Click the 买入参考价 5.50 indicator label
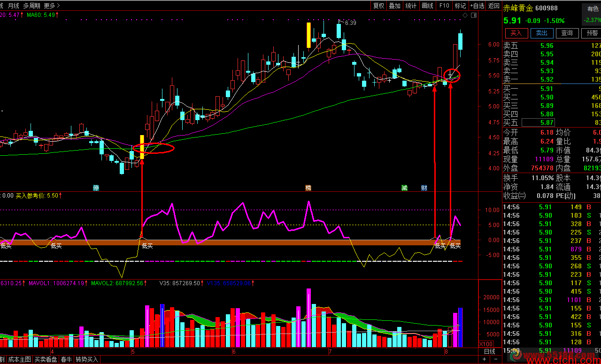The image size is (601, 364). click(39, 195)
